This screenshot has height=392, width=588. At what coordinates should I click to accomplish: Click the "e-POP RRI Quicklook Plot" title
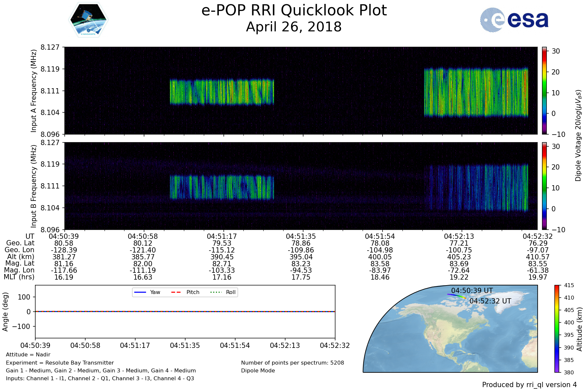tap(294, 10)
